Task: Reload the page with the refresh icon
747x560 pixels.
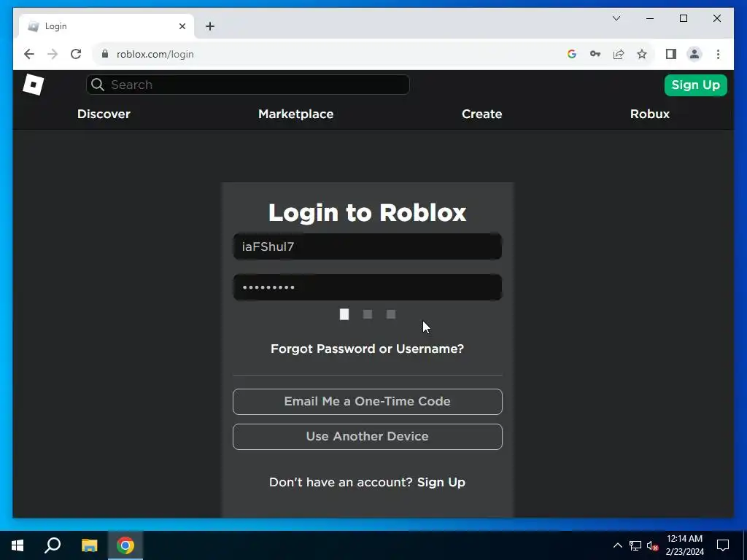Action: pos(76,54)
